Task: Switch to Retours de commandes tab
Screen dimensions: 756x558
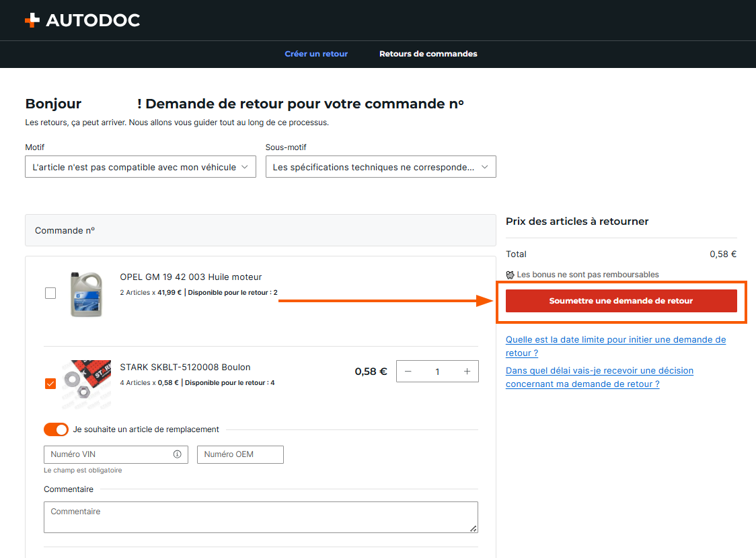Action: 428,54
